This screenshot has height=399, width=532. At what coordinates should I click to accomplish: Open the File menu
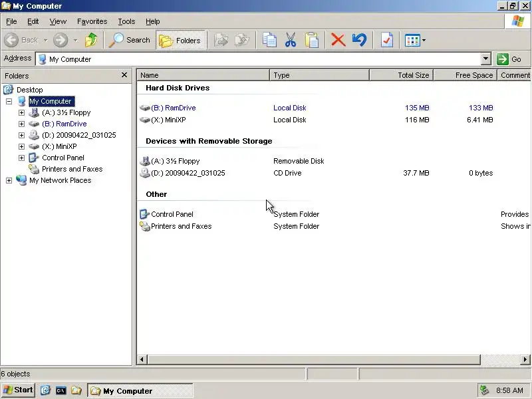click(x=11, y=21)
